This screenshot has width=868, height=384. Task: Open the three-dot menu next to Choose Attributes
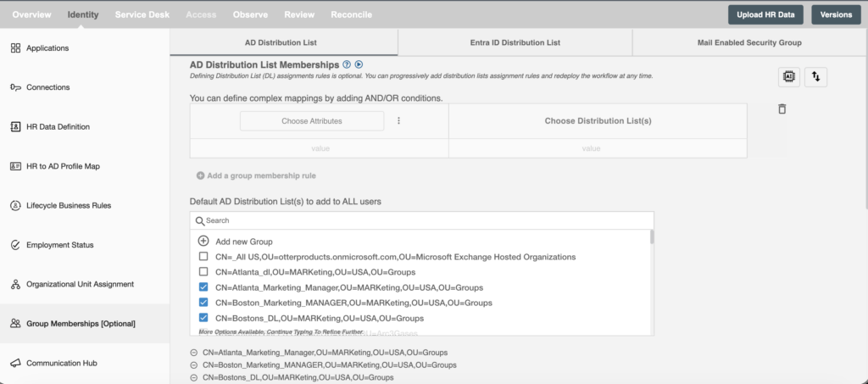[398, 120]
